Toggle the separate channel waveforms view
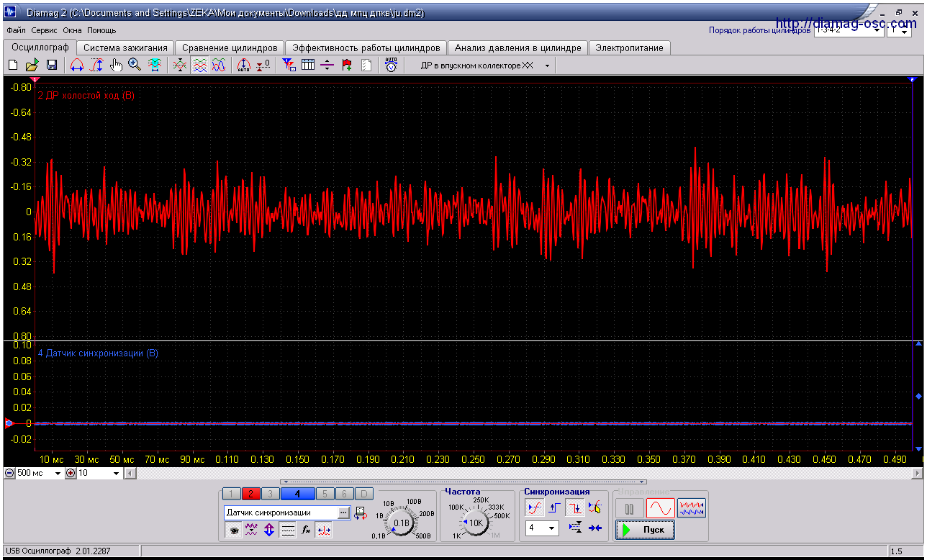 coord(199,66)
